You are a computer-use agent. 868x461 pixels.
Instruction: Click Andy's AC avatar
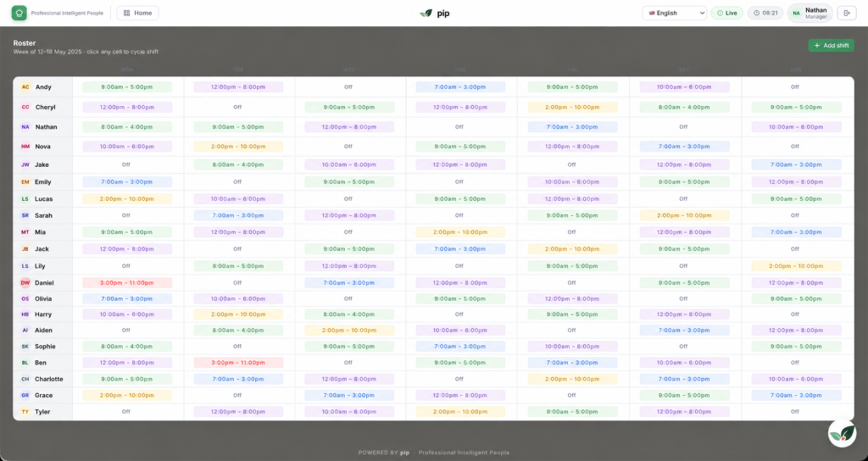pos(25,87)
